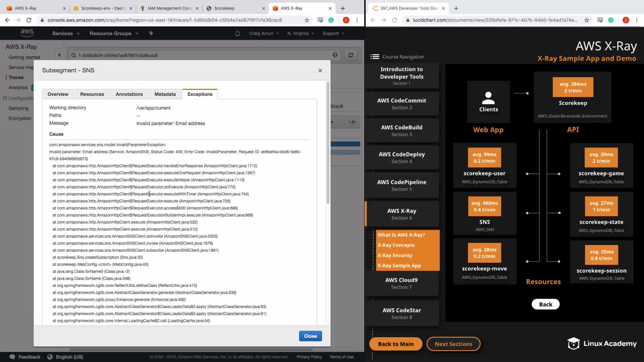644x362 pixels.
Task: Open the Course Navigation list icon
Action: pyautogui.click(x=375, y=57)
